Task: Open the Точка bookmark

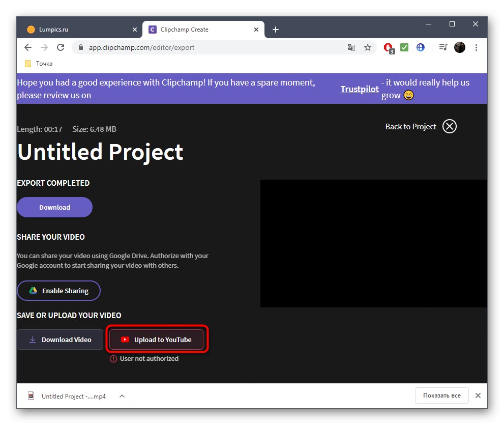Action: point(38,63)
